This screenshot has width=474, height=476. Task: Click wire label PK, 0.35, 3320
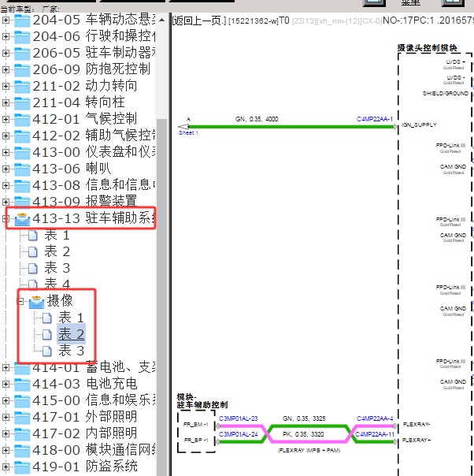click(x=303, y=435)
